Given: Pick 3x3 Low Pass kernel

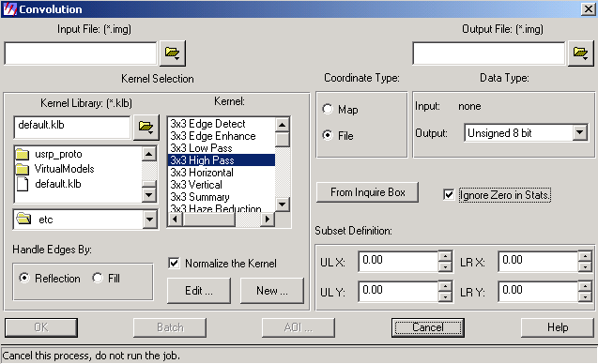Looking at the screenshot, I should click(222, 148).
